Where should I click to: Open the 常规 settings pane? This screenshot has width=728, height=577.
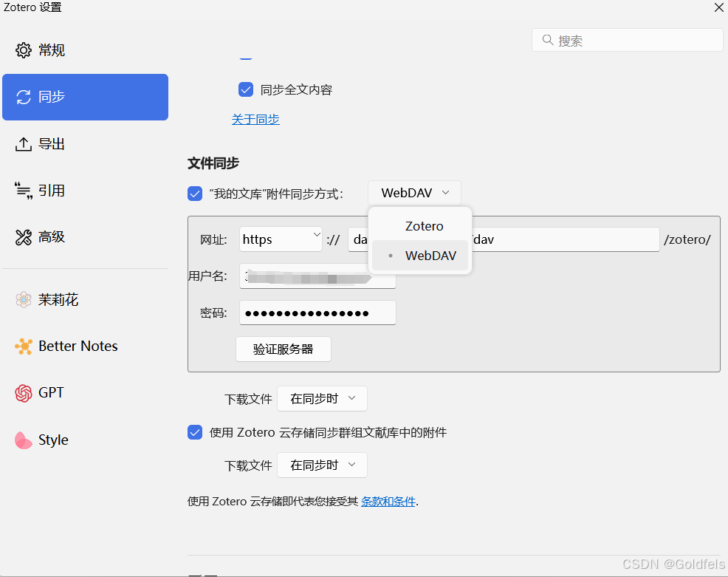click(86, 50)
